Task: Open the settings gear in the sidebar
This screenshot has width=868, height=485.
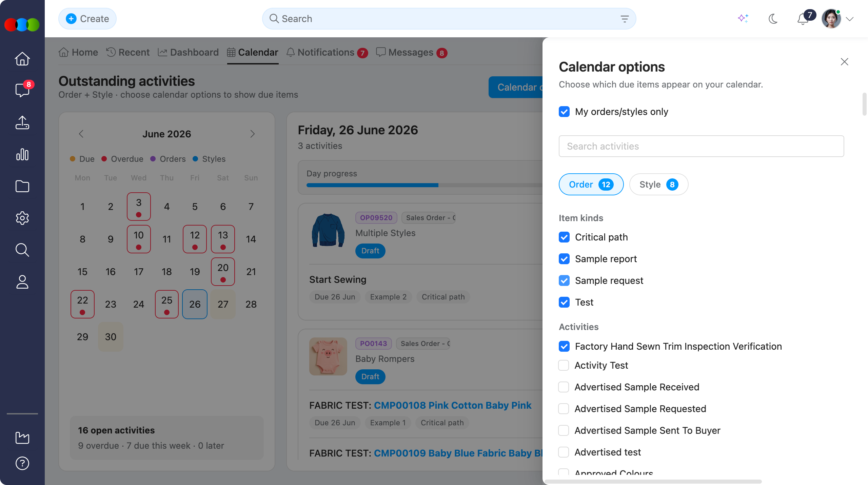Action: (22, 218)
